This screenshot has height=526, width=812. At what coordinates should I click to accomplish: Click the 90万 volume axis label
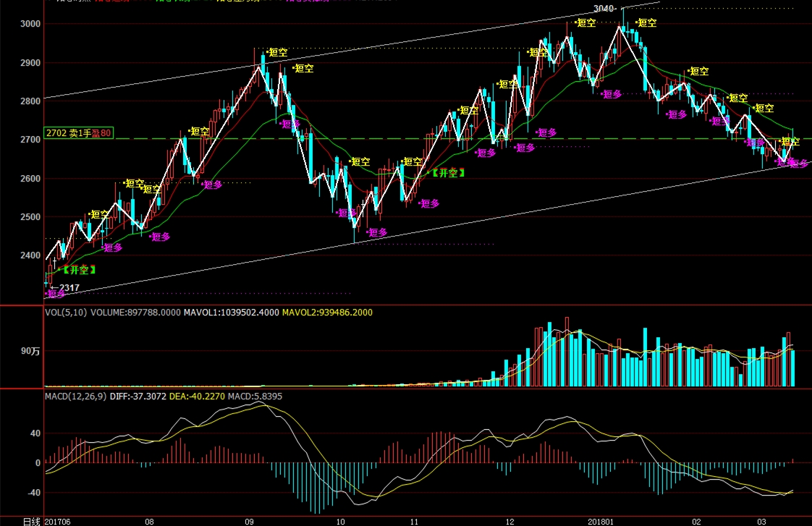click(x=30, y=351)
